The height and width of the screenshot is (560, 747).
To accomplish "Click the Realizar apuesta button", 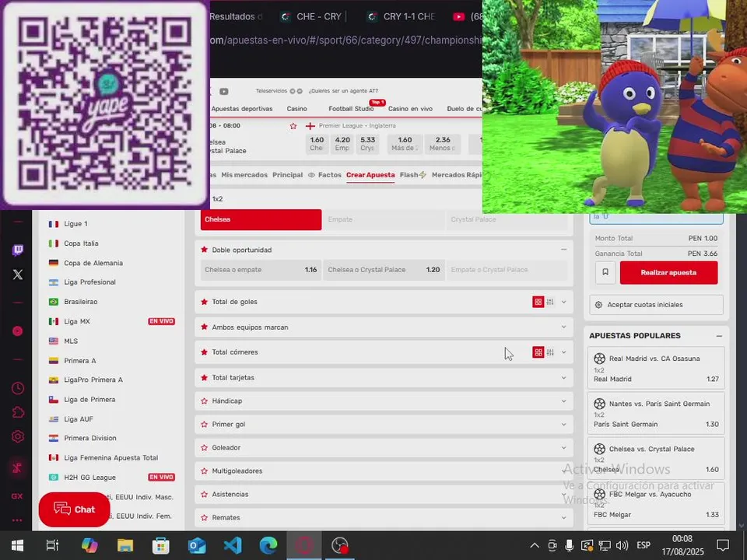I will (x=668, y=272).
